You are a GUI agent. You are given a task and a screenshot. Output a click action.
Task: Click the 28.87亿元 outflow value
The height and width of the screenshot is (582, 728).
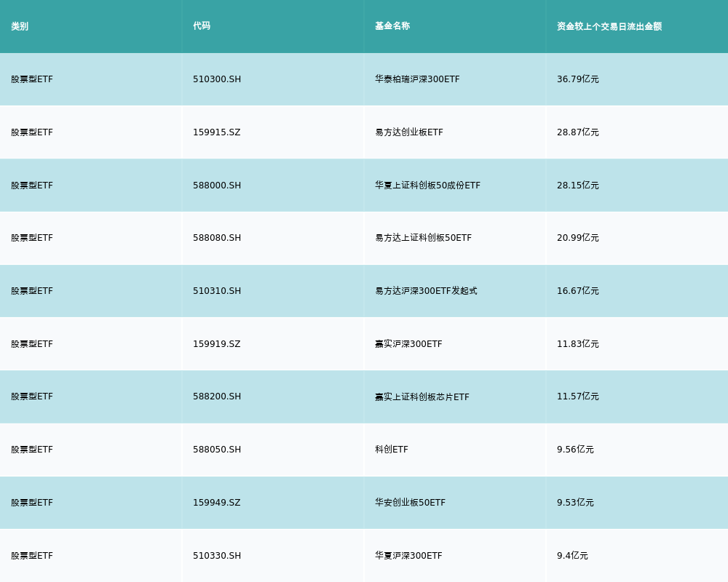point(577,132)
